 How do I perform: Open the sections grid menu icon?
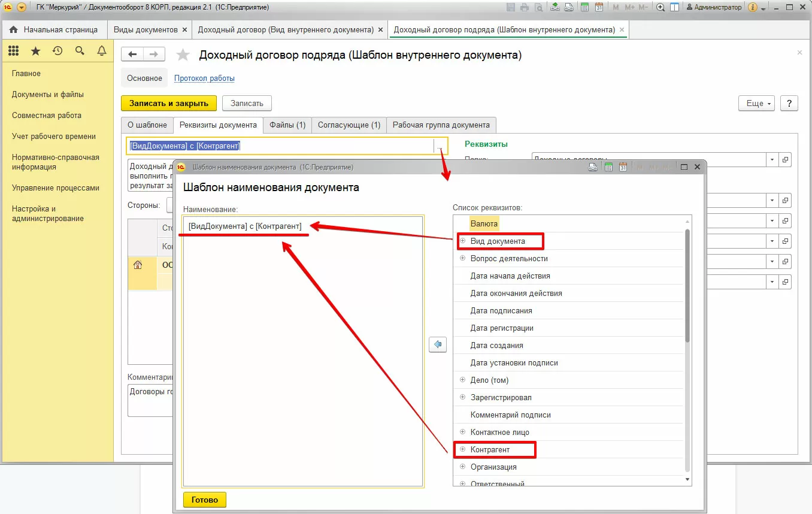(x=13, y=51)
